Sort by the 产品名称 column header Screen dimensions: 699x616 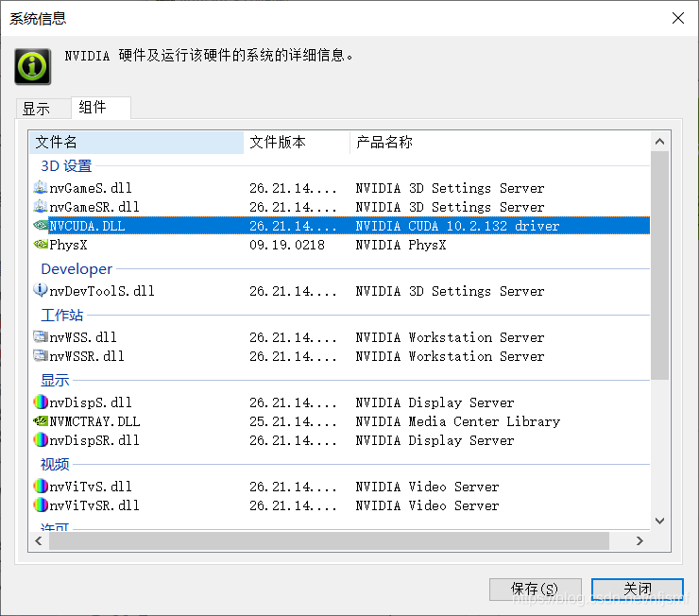point(384,143)
